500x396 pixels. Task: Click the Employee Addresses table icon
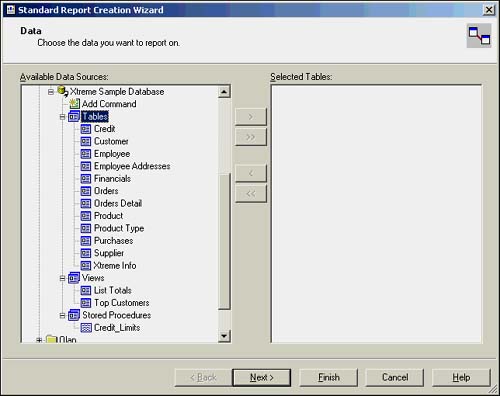(x=86, y=166)
